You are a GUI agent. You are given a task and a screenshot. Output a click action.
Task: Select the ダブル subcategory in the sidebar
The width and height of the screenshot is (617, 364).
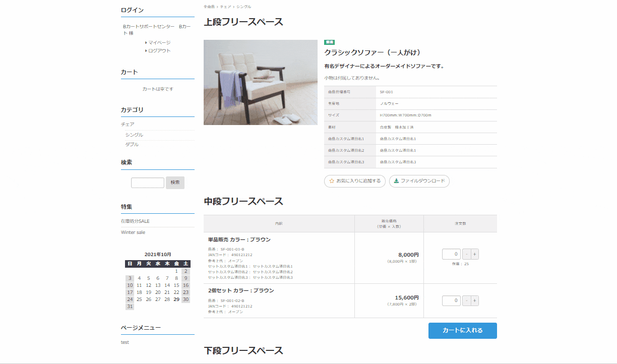[x=132, y=145]
